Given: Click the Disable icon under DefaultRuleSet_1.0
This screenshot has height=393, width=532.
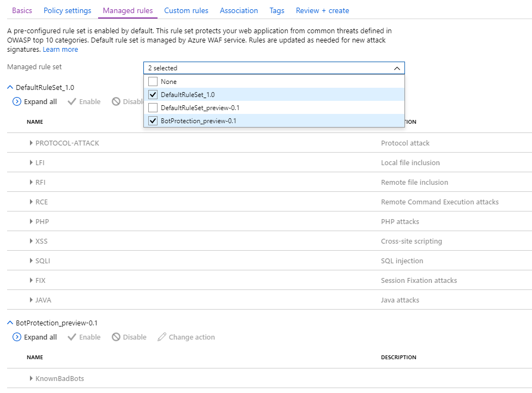Looking at the screenshot, I should (x=116, y=101).
